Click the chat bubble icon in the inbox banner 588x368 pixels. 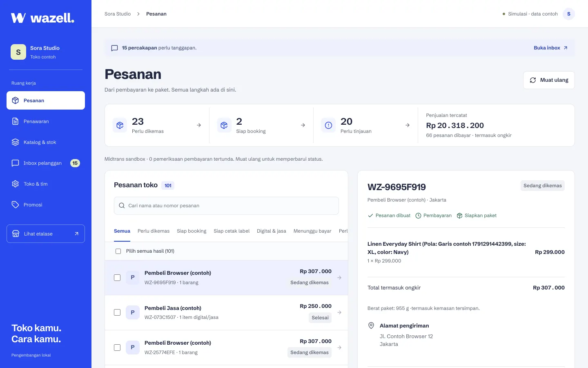click(x=115, y=48)
